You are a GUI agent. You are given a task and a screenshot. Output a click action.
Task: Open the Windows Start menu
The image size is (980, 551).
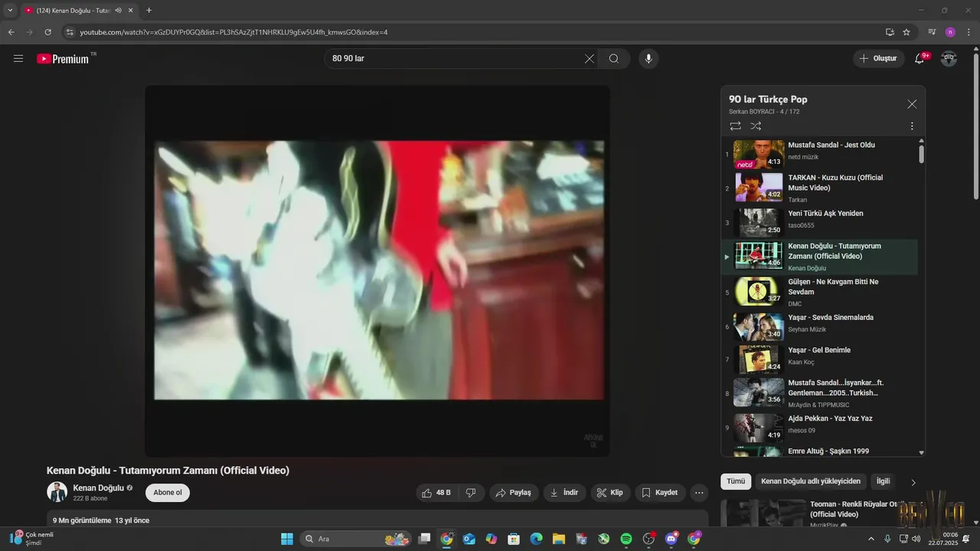(x=287, y=539)
